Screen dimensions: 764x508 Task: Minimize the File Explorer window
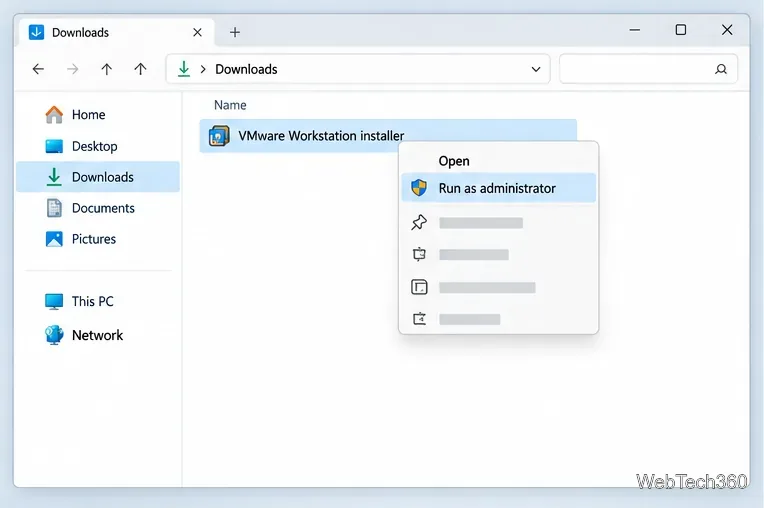pyautogui.click(x=634, y=30)
